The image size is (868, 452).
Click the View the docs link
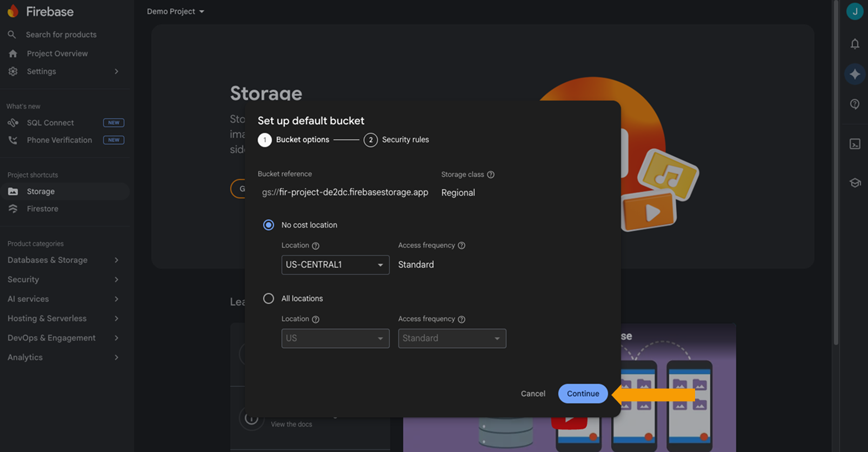(291, 424)
